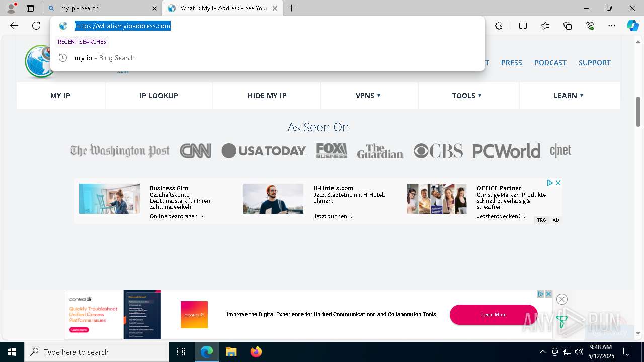Open the Collections icon
This screenshot has height=362, width=644.
[568, 26]
